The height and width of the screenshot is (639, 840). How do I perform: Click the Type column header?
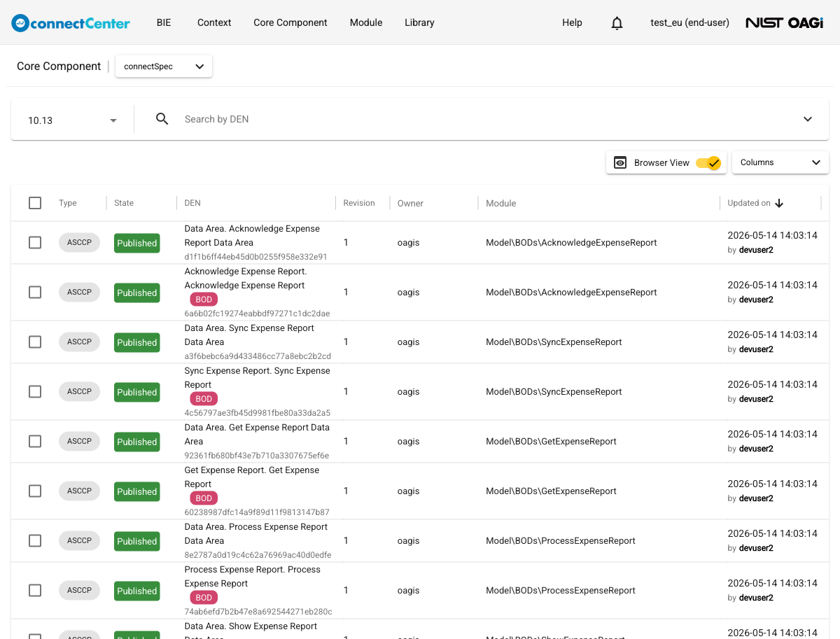(x=68, y=203)
